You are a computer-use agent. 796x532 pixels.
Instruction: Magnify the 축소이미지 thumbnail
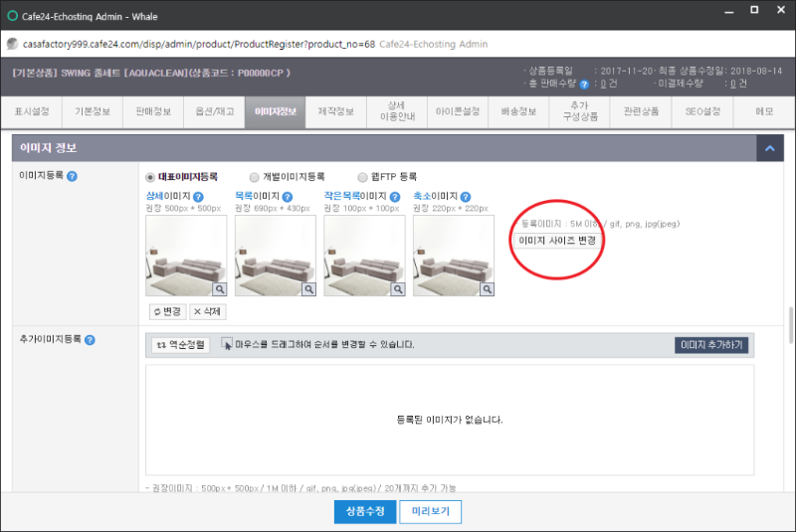(487, 289)
